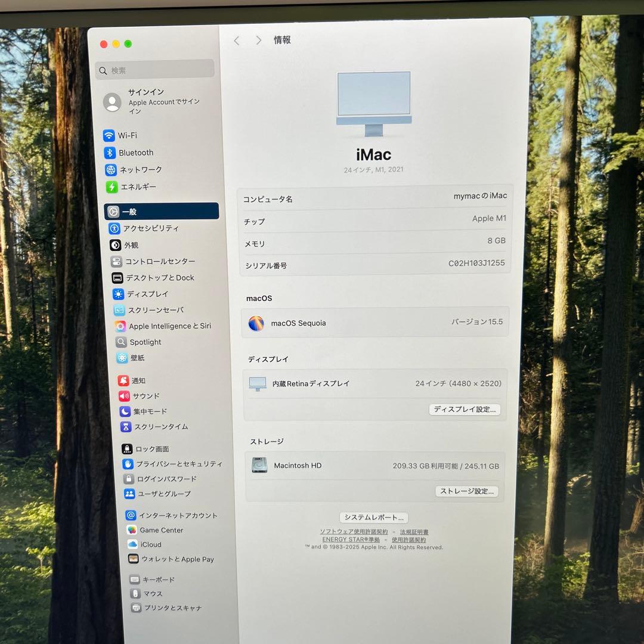Viewport: 644px width, 644px height.
Task: Open ストレージ設定 for Macintosh HD
Action: pyautogui.click(x=466, y=491)
